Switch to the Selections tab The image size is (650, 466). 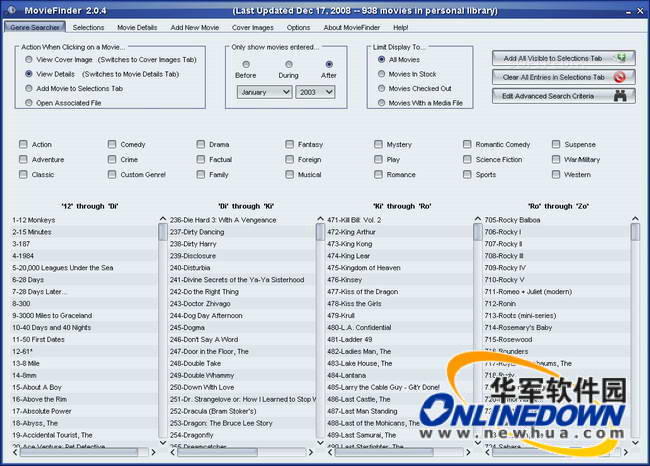[x=88, y=27]
